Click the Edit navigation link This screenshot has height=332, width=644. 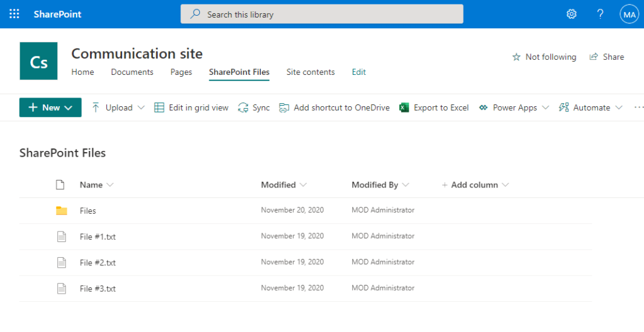coord(358,72)
